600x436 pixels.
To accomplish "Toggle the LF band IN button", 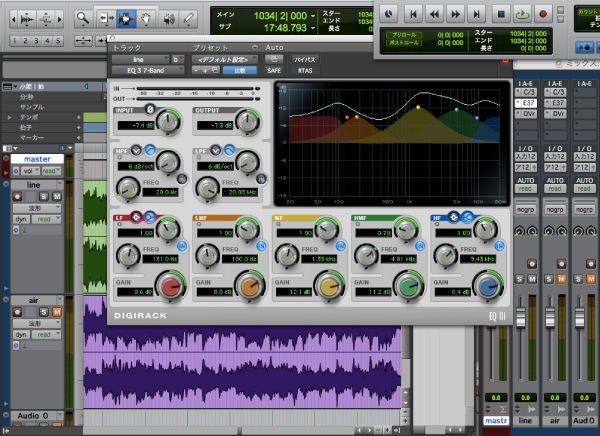I will 182,246.
